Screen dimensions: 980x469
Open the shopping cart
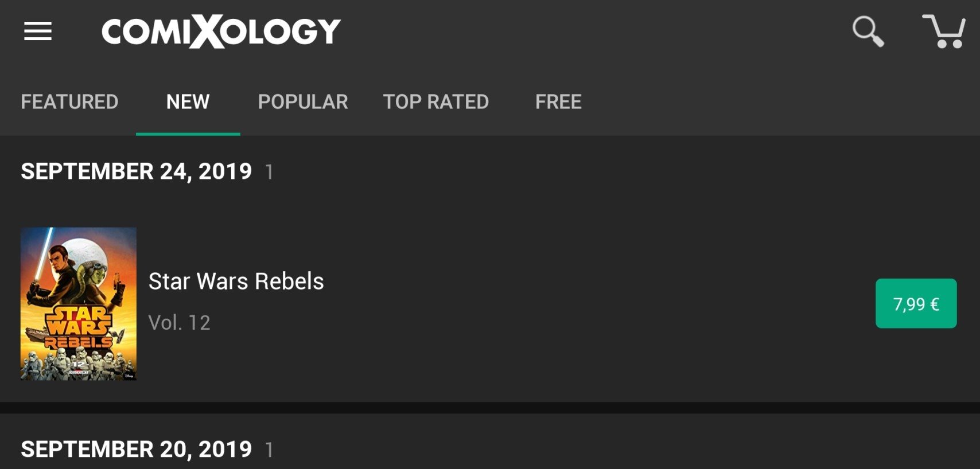pos(944,32)
